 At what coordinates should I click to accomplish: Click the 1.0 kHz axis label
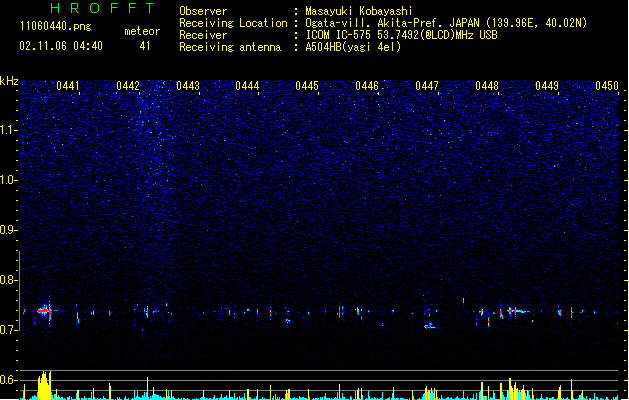pos(9,180)
